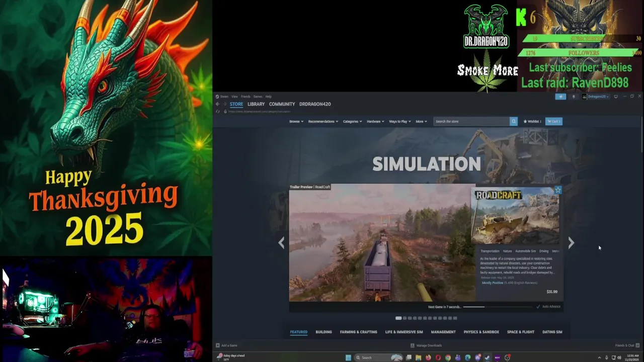Open the weather widget in the taskbar
Image resolution: width=644 pixels, height=362 pixels.
click(231, 357)
